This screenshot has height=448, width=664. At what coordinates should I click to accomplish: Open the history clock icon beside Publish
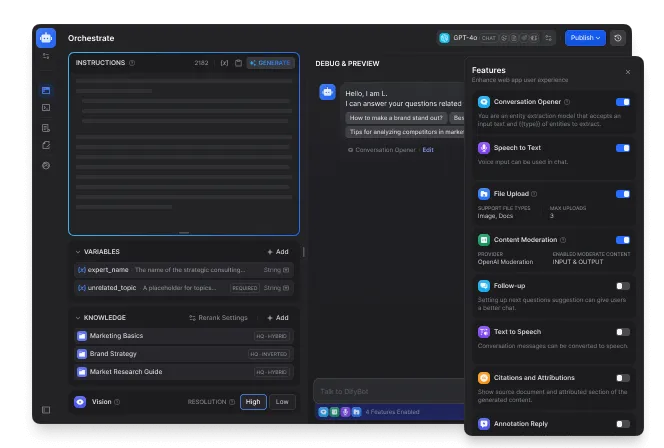coord(618,38)
